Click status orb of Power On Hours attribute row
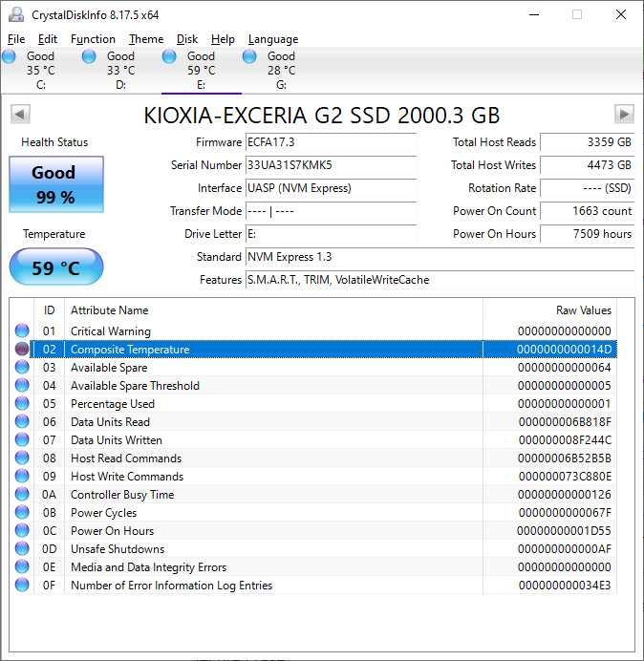 point(22,530)
